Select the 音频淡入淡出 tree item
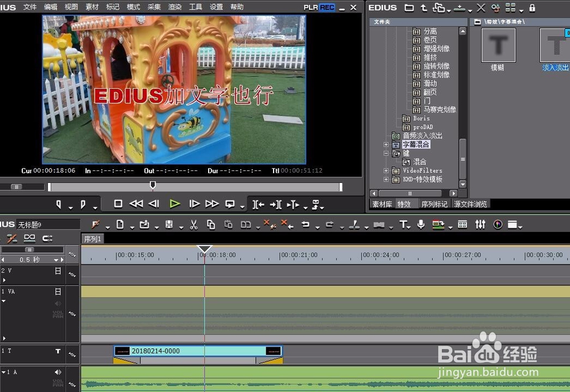The height and width of the screenshot is (392, 570). (422, 136)
